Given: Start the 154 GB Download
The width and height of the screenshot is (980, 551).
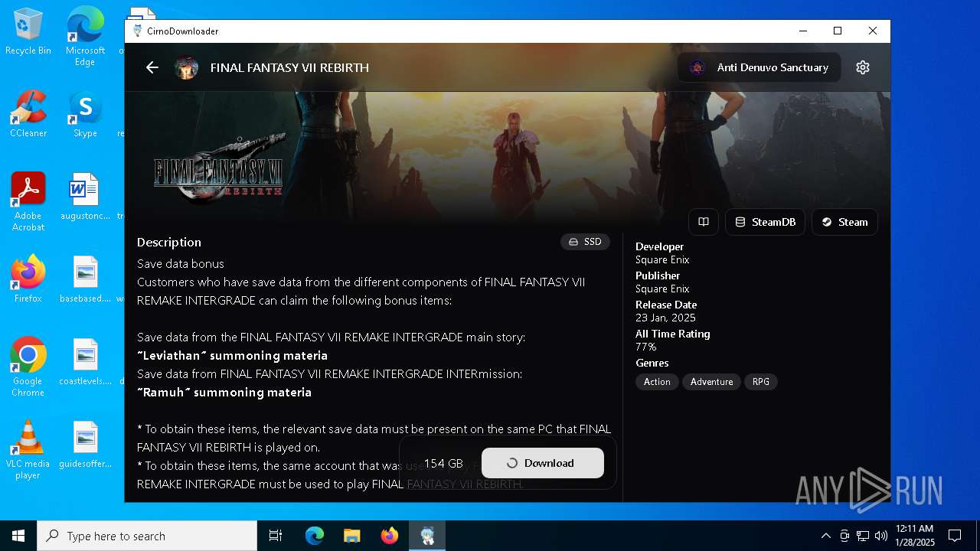Looking at the screenshot, I should [543, 463].
